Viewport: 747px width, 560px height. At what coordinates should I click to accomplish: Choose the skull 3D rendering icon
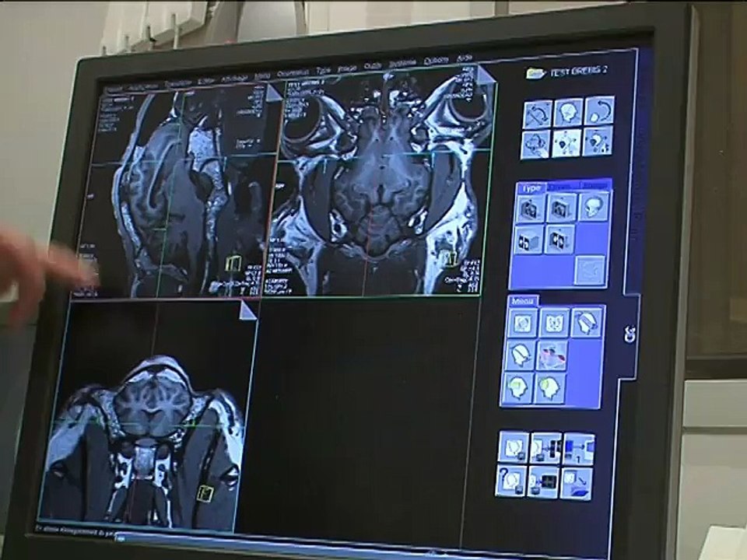594,206
